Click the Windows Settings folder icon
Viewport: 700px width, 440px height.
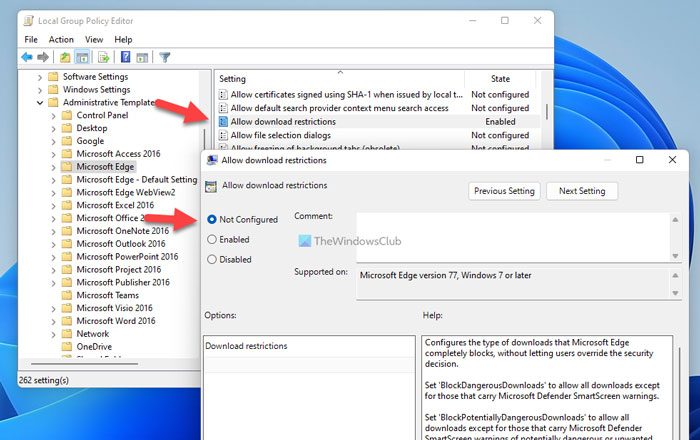point(53,90)
